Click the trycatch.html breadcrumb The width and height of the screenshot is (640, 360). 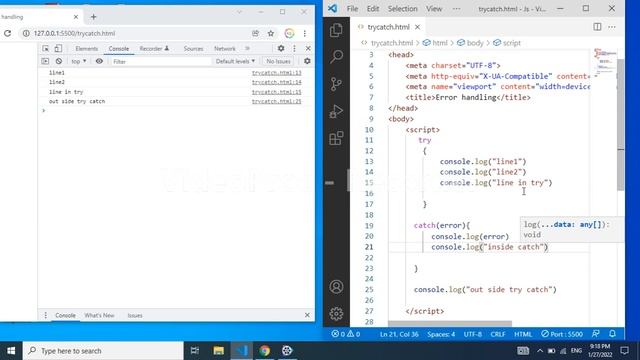(387, 43)
